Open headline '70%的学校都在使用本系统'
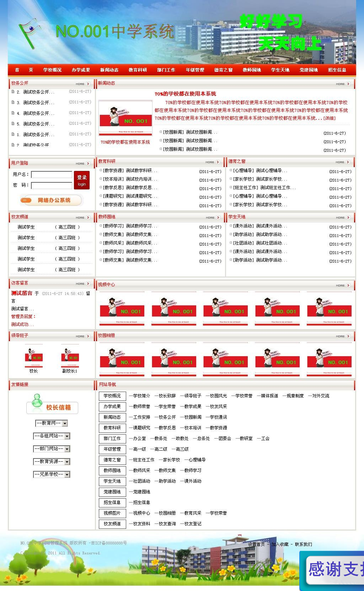 (x=185, y=94)
